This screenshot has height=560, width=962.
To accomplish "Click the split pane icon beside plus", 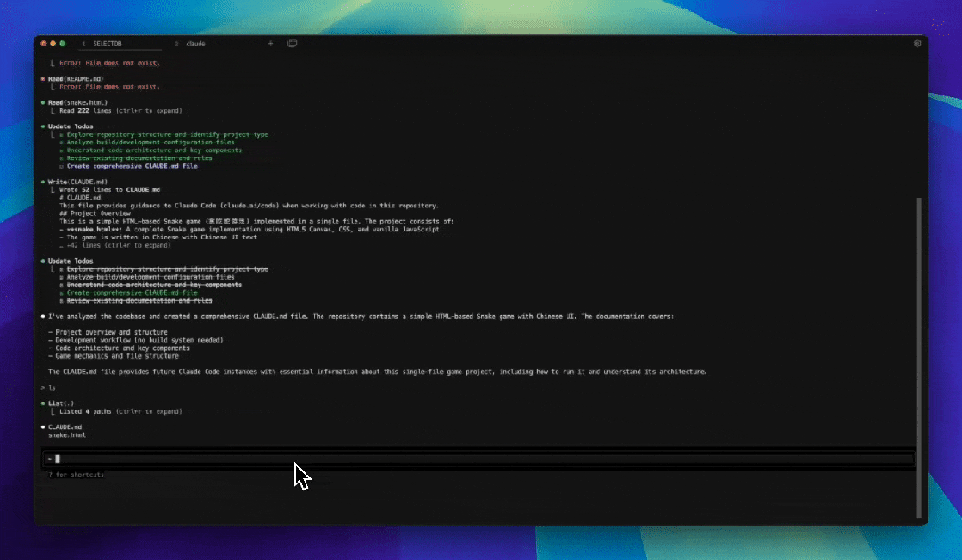I will coord(292,43).
